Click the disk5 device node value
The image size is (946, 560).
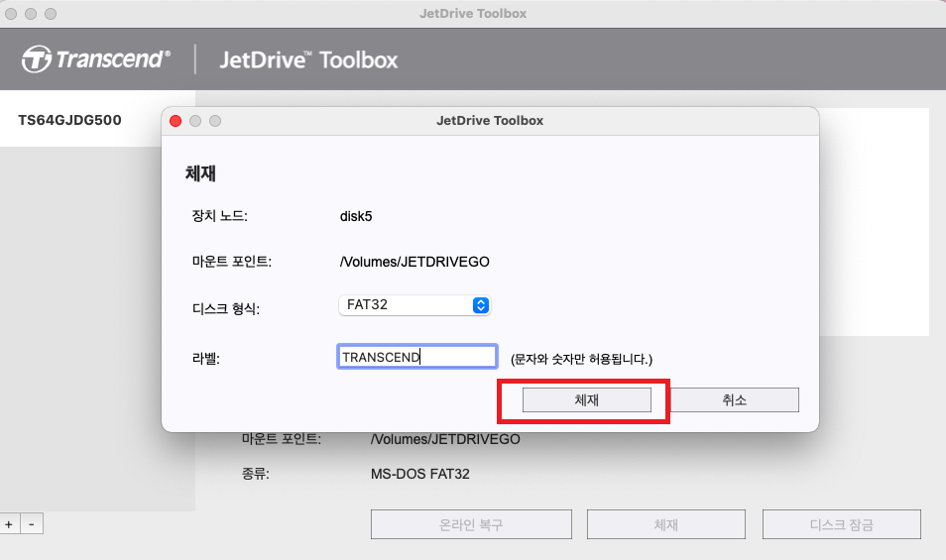tap(356, 216)
